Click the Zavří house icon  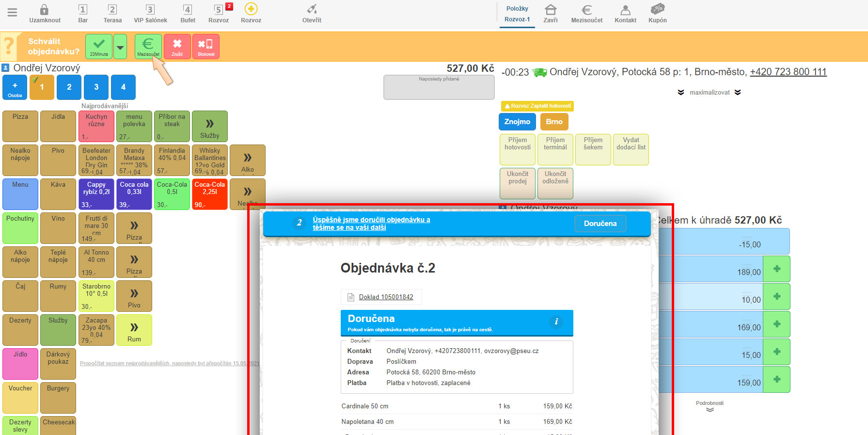pyautogui.click(x=550, y=10)
